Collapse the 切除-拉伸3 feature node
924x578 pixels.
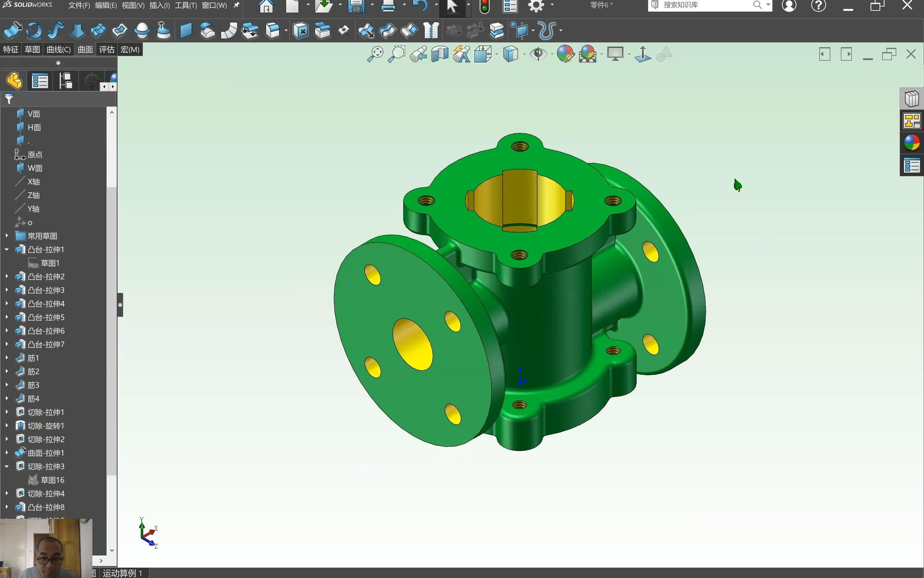(x=6, y=466)
